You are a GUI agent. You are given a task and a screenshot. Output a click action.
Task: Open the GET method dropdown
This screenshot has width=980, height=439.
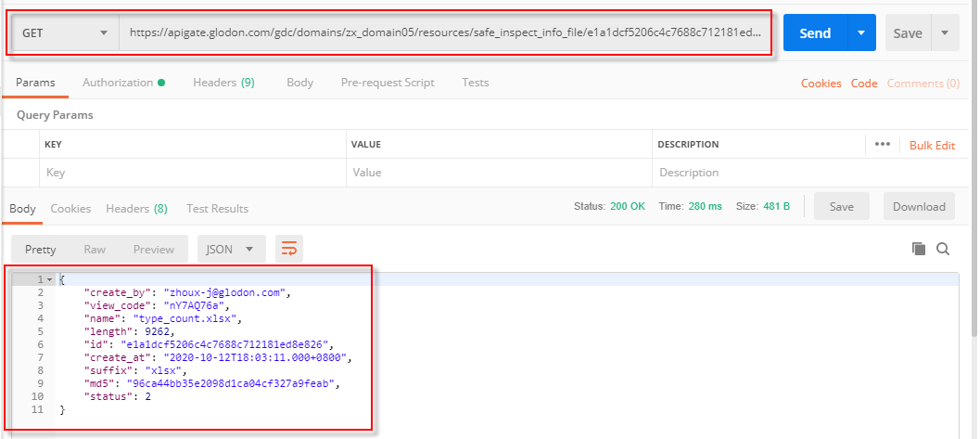[65, 33]
